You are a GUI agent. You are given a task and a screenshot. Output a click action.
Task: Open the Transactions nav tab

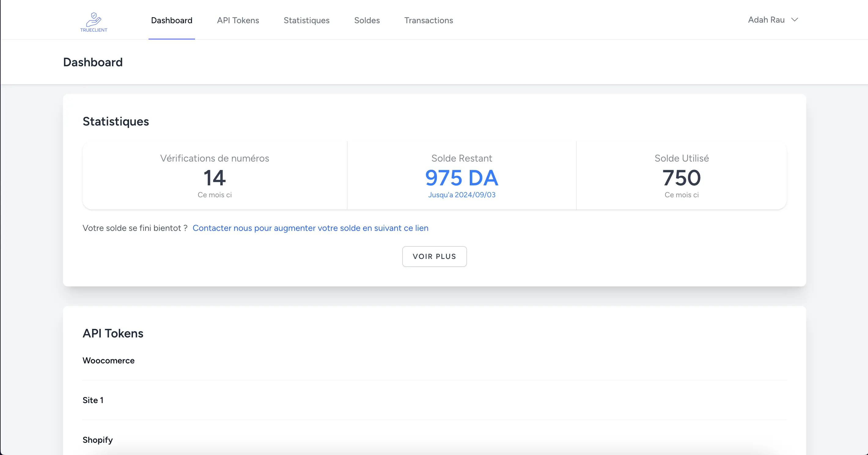(428, 20)
